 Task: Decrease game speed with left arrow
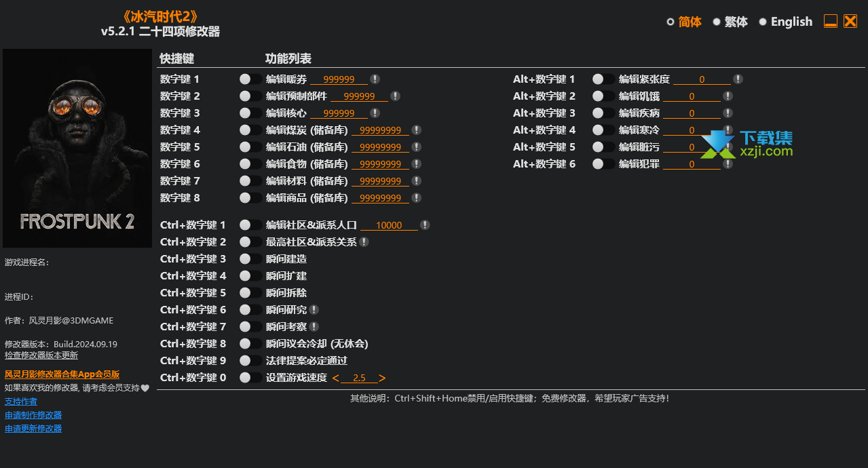point(336,378)
